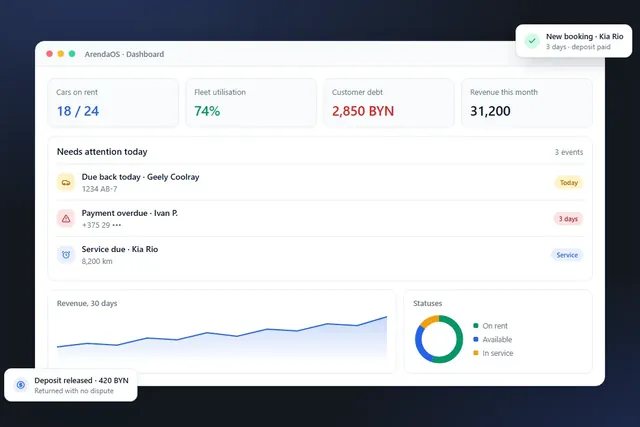The image size is (640, 427).
Task: Click the 'ArendaOS · Dashboard' window title
Action: click(x=124, y=54)
